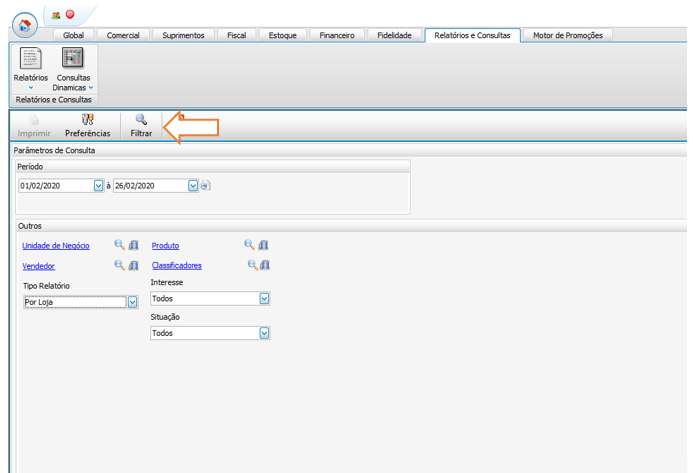Switch to the Comercial tab
693x473 pixels.
[x=123, y=35]
